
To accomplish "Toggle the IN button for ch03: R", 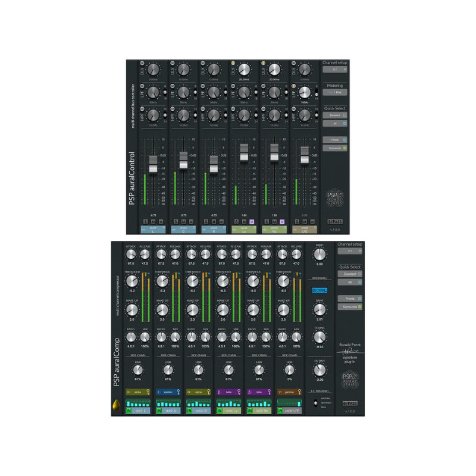I will 189,411.
